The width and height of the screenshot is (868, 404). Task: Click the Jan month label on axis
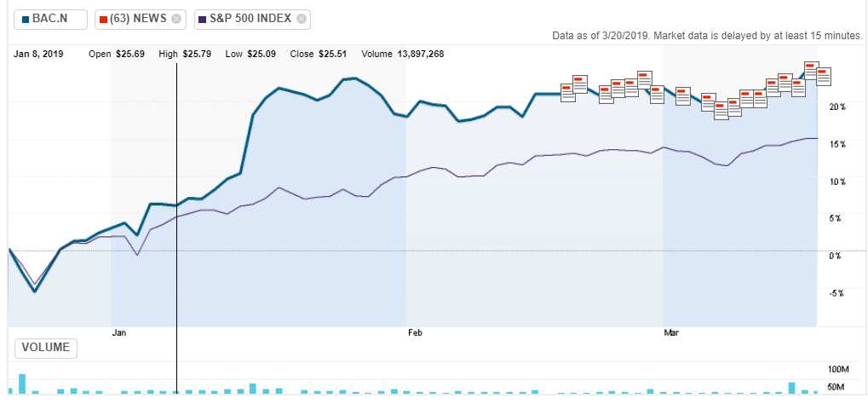(x=119, y=333)
